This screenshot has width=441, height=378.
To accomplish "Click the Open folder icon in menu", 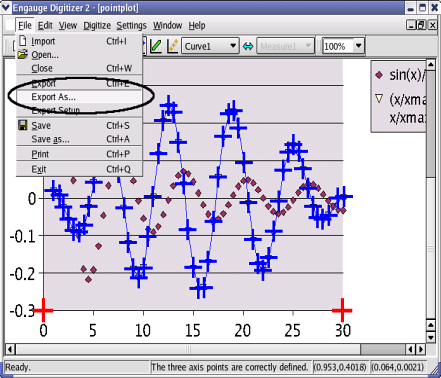I will 23,54.
